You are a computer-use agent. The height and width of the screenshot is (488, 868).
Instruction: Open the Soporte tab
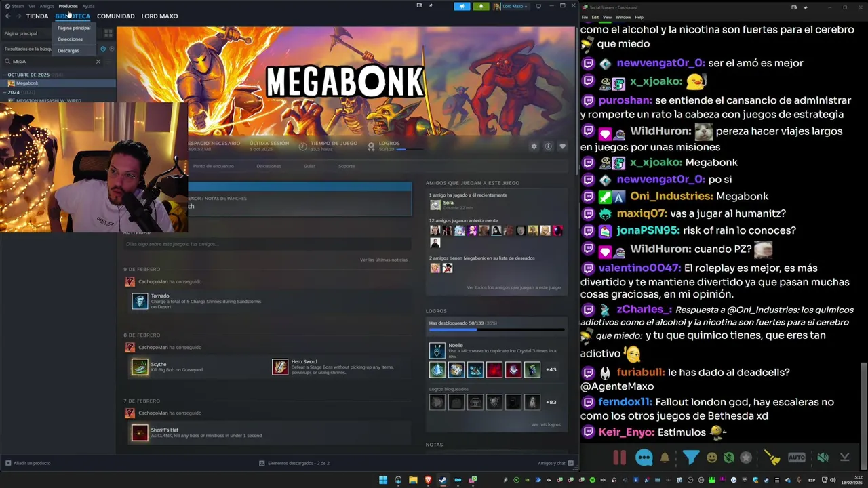point(347,166)
